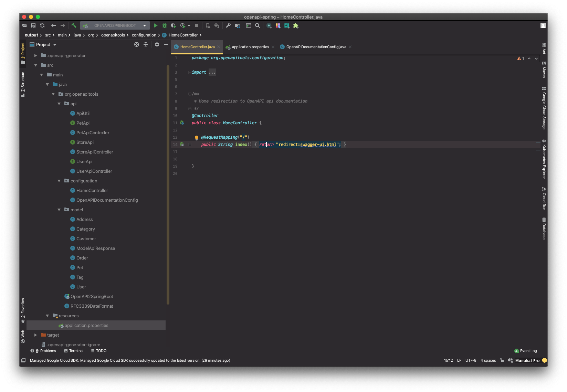Open the Maven tool window
567x392 pixels.
click(x=544, y=69)
